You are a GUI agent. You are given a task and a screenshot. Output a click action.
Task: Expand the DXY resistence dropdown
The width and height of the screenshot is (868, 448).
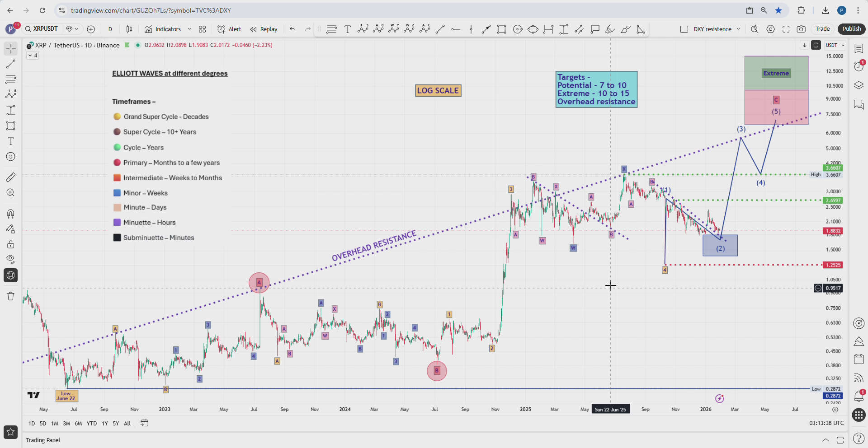point(739,29)
